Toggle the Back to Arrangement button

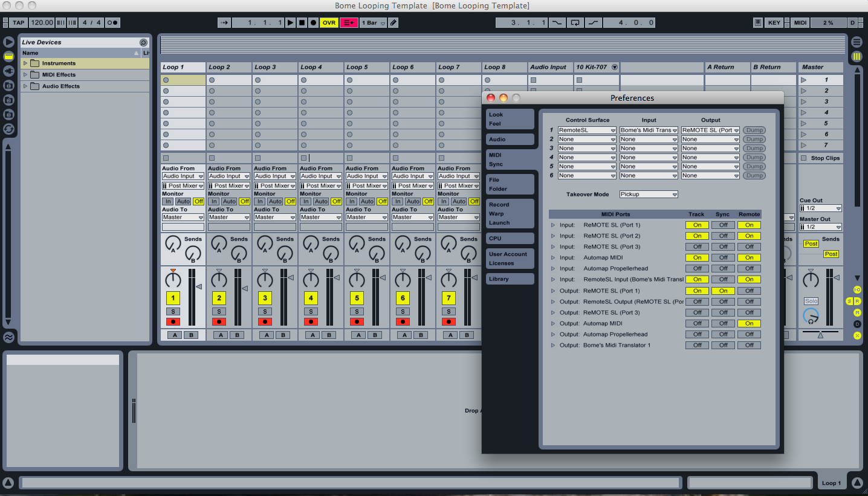coord(349,22)
